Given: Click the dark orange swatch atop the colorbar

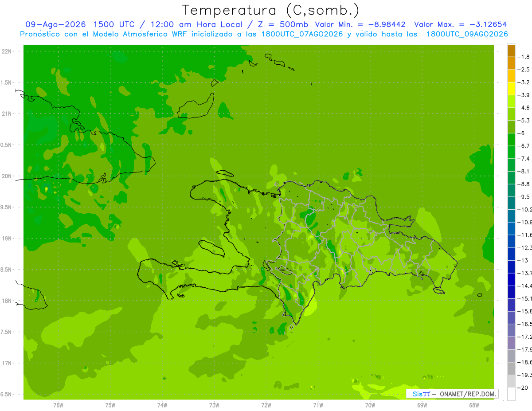Looking at the screenshot, I should [511, 50].
